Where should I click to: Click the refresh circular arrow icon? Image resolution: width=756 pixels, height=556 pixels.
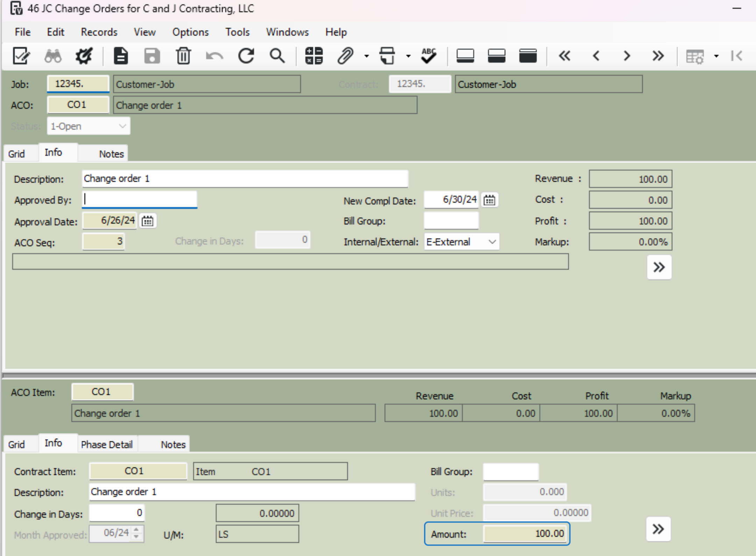click(x=246, y=56)
